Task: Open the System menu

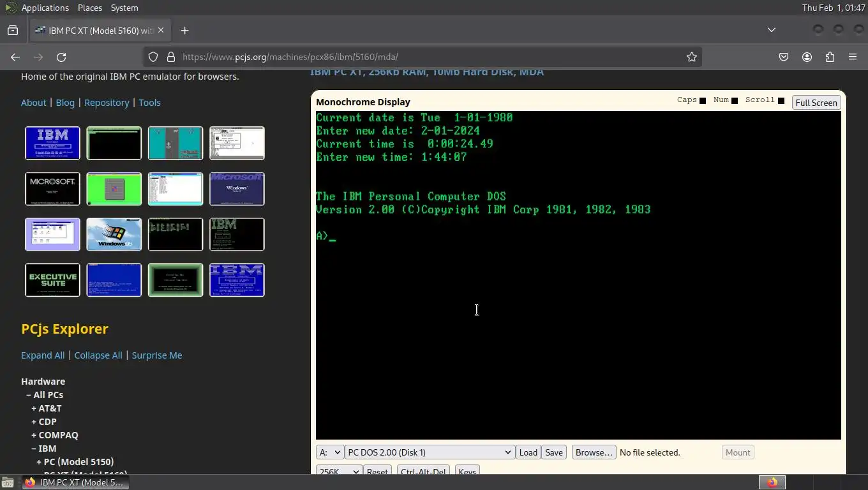Action: (124, 8)
